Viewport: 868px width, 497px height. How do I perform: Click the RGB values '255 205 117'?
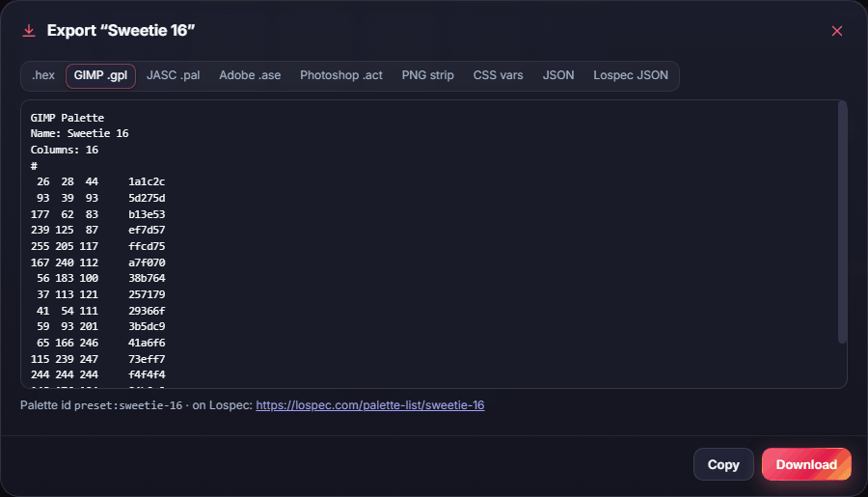pyautogui.click(x=65, y=246)
